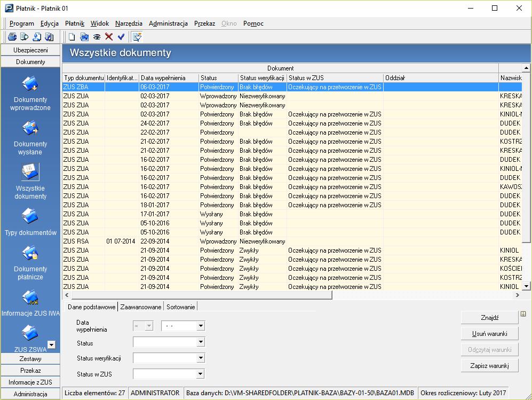Open Dokumenty wysłane in the sidebar

tap(30, 138)
